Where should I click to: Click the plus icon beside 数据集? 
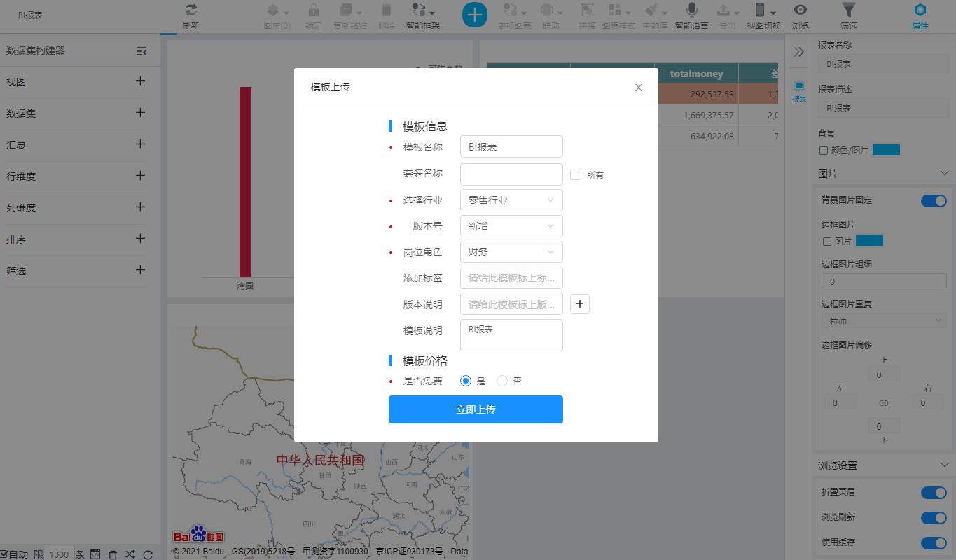coord(140,113)
